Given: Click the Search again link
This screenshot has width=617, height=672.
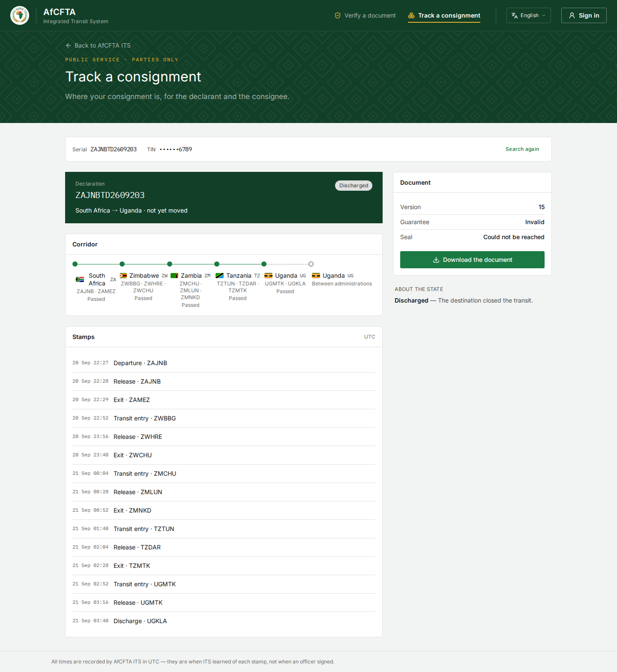Looking at the screenshot, I should [522, 149].
